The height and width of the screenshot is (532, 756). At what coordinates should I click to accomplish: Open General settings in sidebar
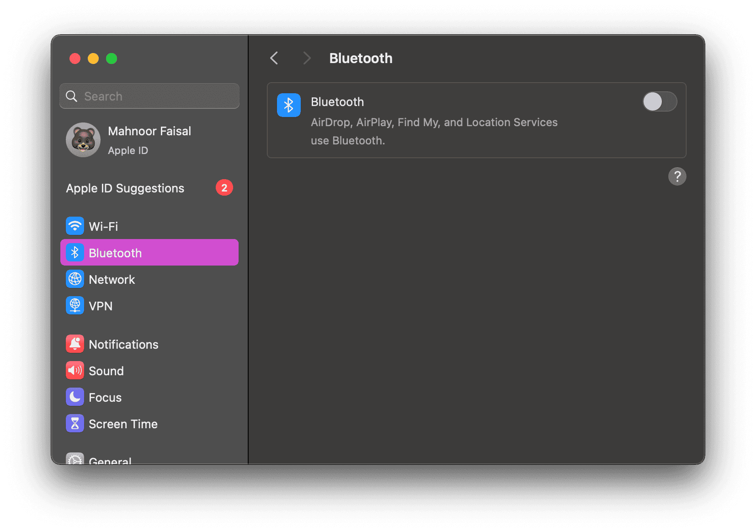click(x=110, y=460)
